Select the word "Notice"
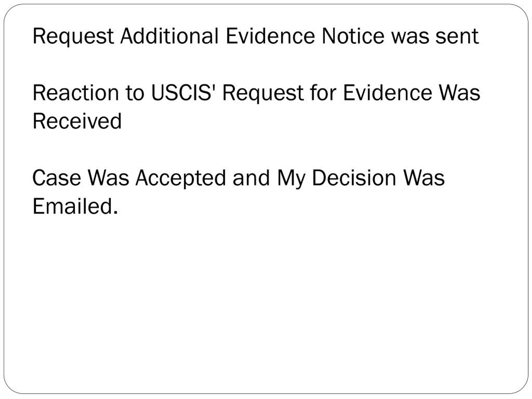This screenshot has width=532, height=399. tap(353, 36)
